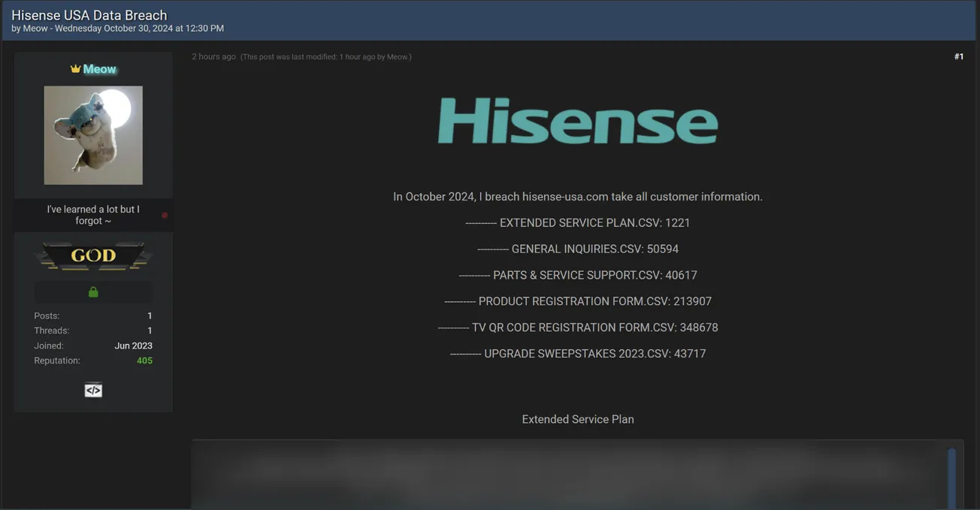Click the Extended Service Plan heading
This screenshot has height=510, width=980.
point(578,420)
